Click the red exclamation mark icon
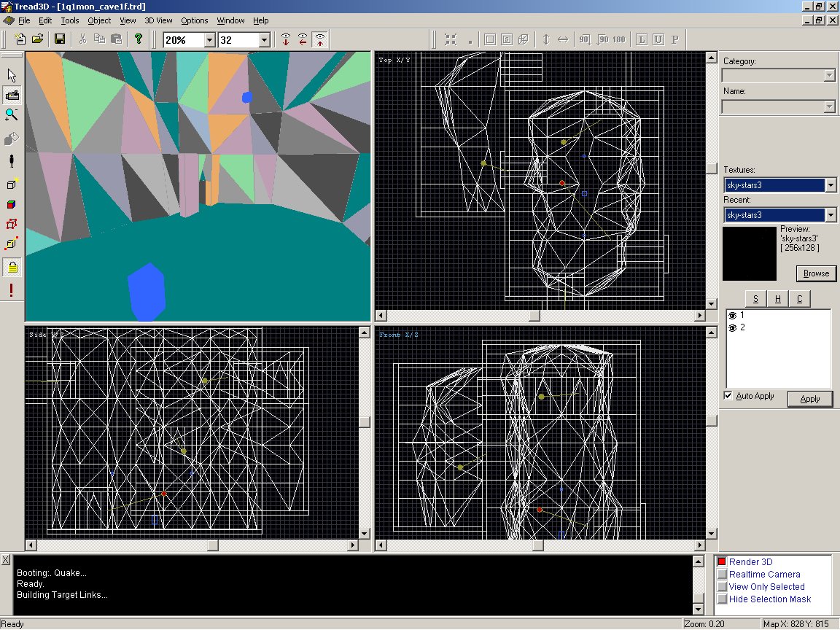Viewport: 840px width, 630px height. tap(12, 290)
